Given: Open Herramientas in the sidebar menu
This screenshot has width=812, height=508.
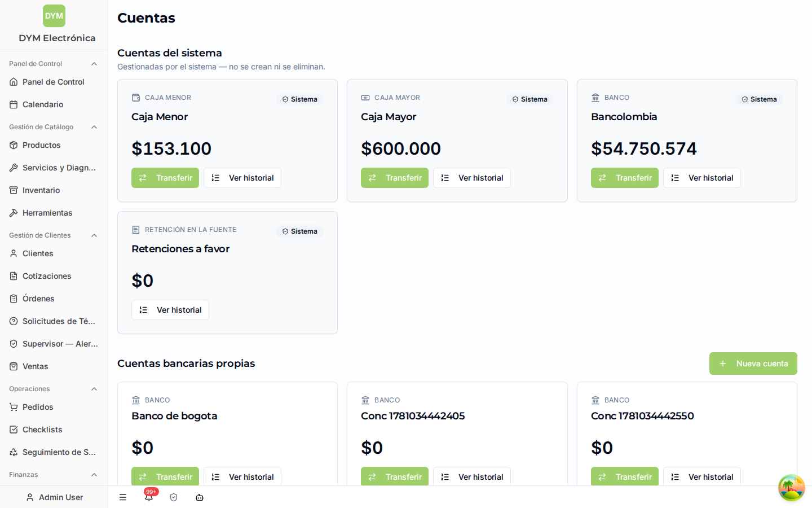Looking at the screenshot, I should click(x=54, y=213).
